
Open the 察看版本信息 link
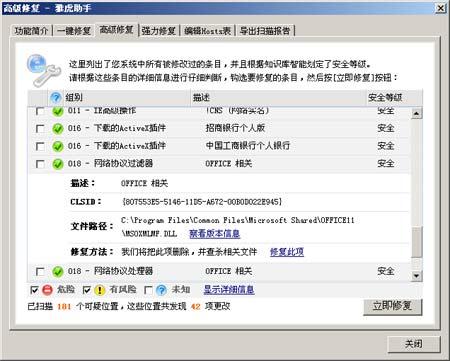click(214, 234)
